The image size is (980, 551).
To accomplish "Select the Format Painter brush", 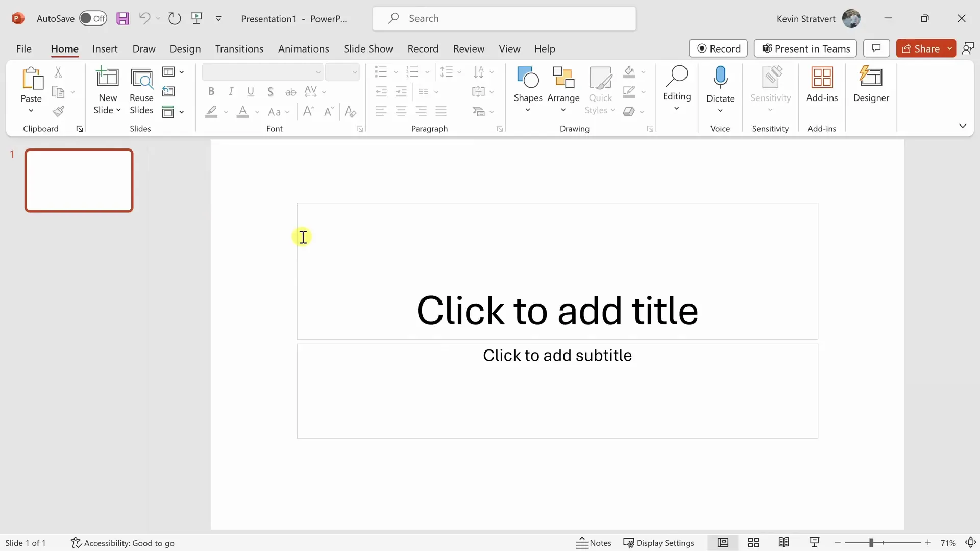I will click(x=59, y=111).
